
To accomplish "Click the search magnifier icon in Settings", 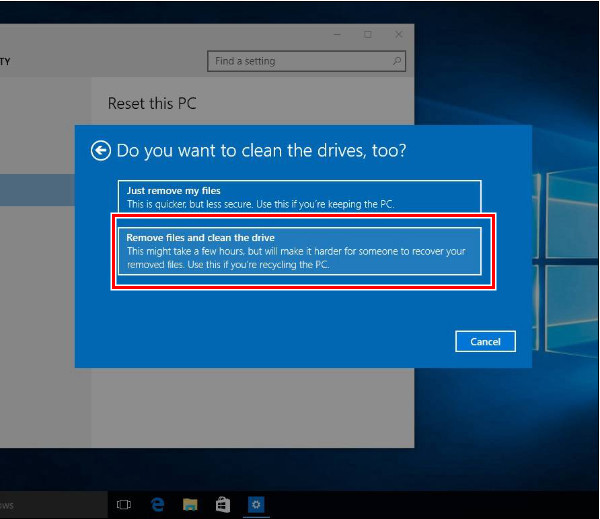I will pyautogui.click(x=397, y=61).
